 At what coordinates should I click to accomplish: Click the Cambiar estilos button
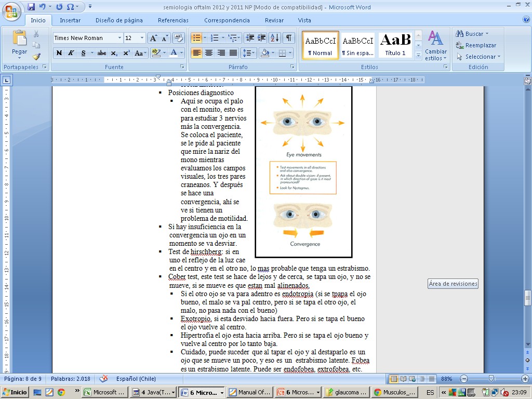435,46
